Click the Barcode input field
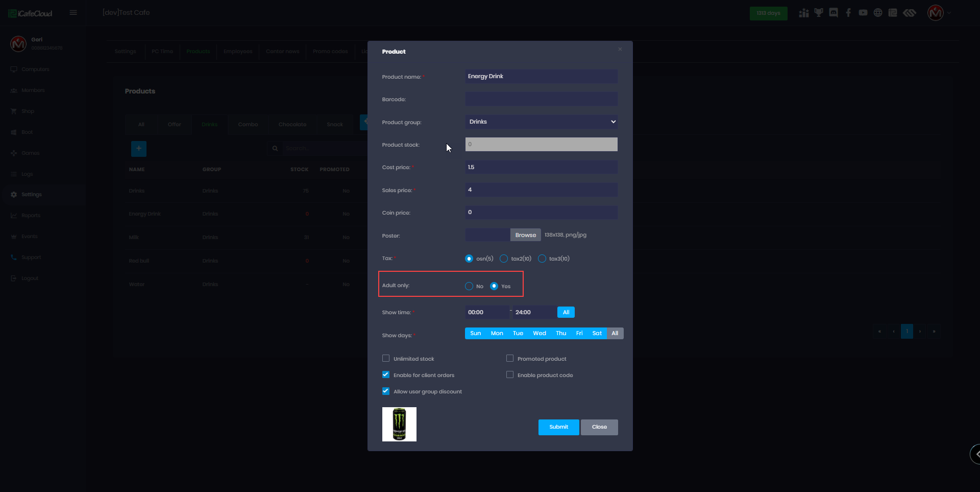The height and width of the screenshot is (492, 980). [x=542, y=99]
